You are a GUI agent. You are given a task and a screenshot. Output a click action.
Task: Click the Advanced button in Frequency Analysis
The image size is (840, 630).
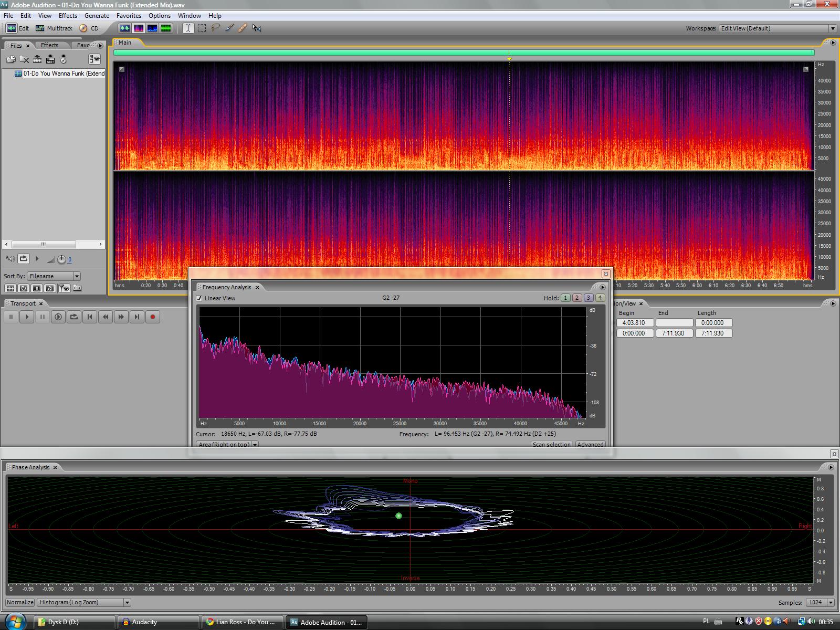coord(590,444)
